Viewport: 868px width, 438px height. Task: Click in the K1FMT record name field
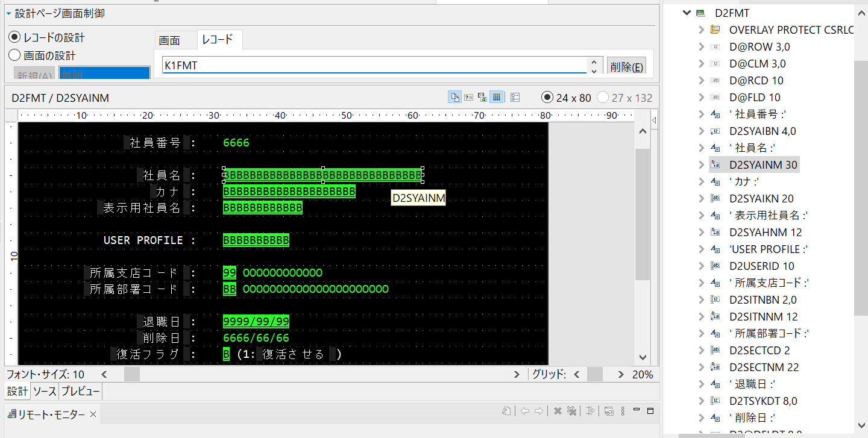click(374, 66)
